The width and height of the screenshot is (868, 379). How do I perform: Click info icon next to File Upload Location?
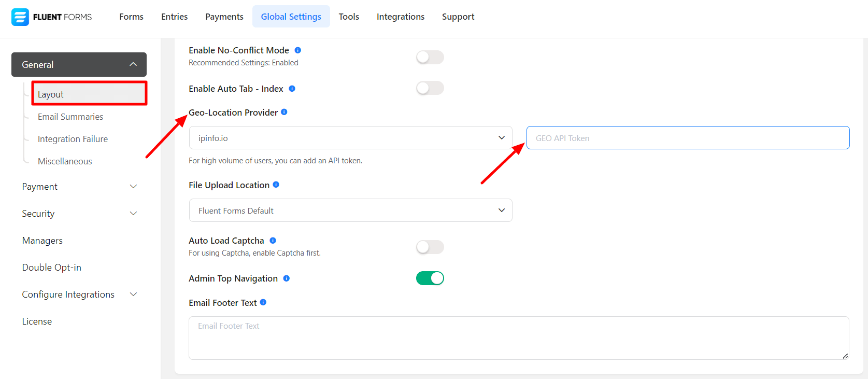point(276,185)
